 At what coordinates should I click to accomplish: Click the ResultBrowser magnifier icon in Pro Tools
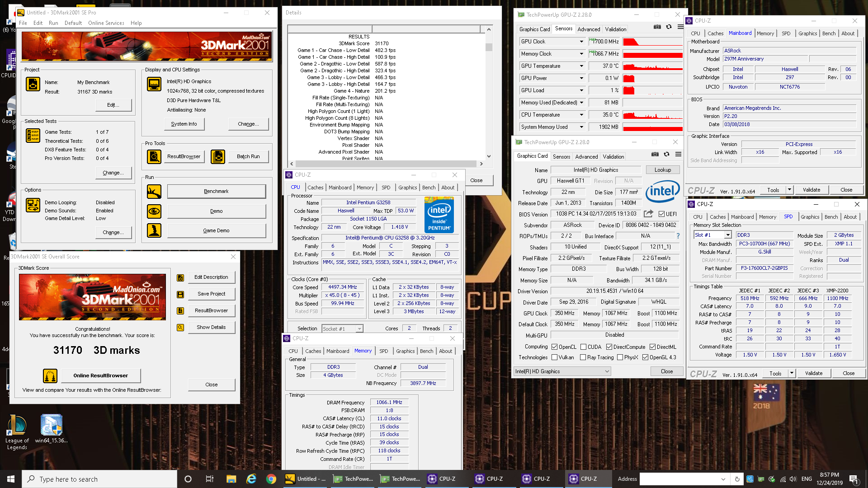[154, 157]
